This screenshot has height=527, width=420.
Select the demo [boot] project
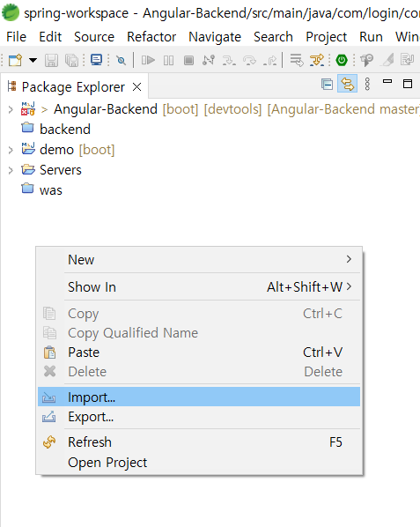[x=77, y=150]
